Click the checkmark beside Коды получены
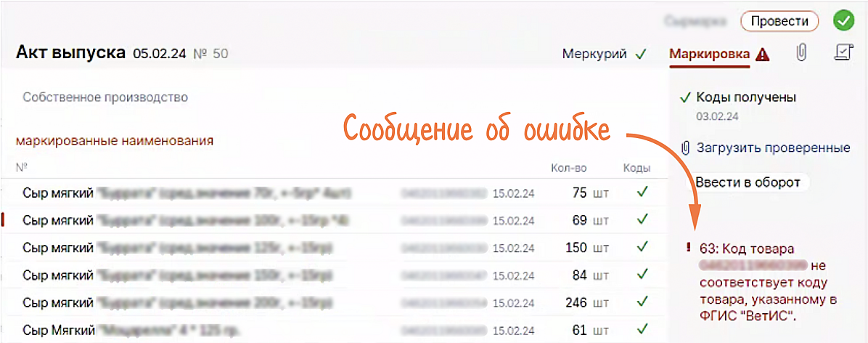This screenshot has width=868, height=343. click(685, 97)
